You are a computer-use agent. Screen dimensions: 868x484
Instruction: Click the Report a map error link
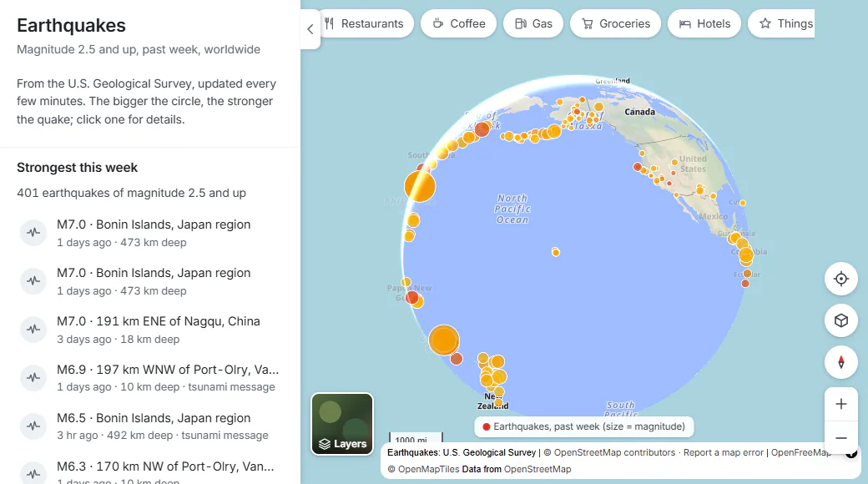723,452
